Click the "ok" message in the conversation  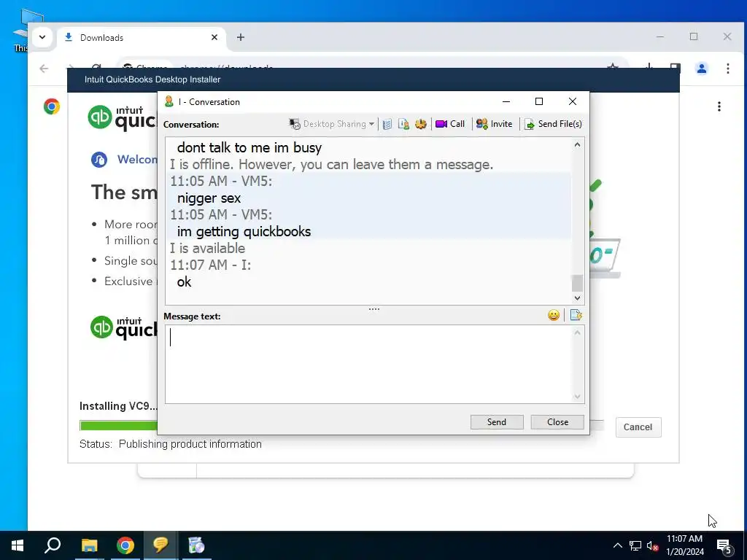tap(184, 282)
